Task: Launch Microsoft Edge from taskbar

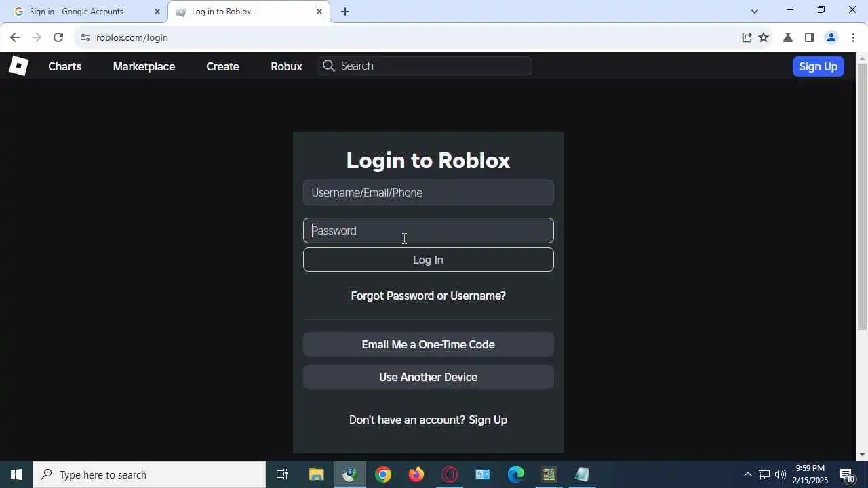Action: (x=516, y=474)
